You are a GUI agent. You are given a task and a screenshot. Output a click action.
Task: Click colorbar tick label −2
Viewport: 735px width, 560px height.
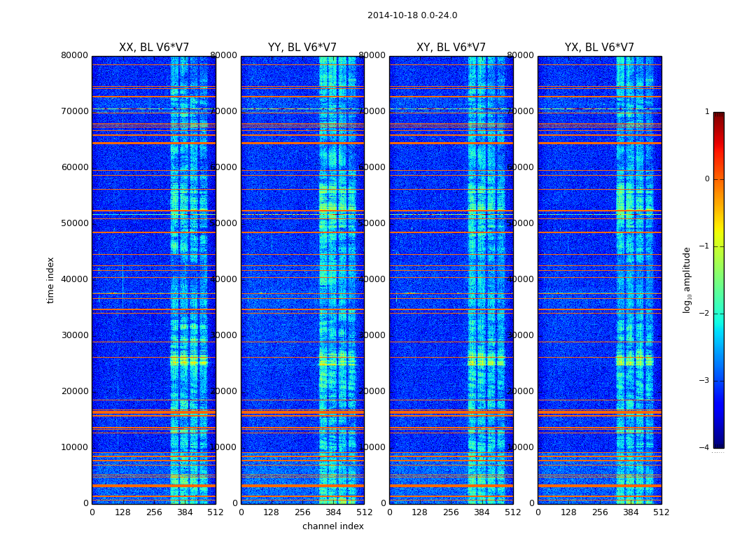(x=705, y=314)
